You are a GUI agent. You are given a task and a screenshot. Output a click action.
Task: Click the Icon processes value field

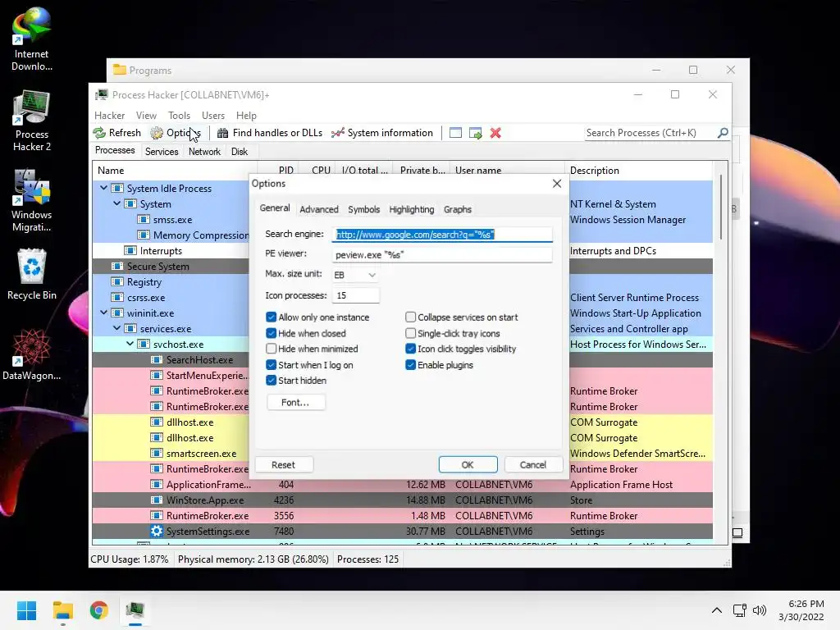click(x=356, y=295)
